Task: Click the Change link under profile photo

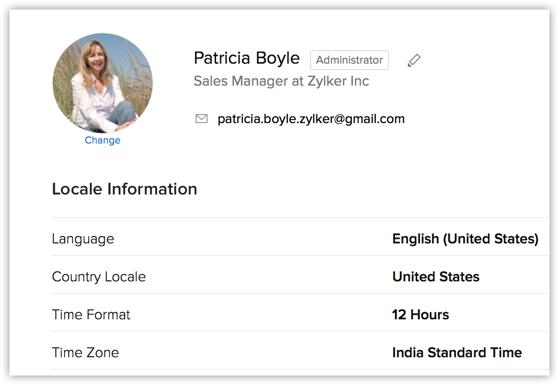Action: click(102, 140)
